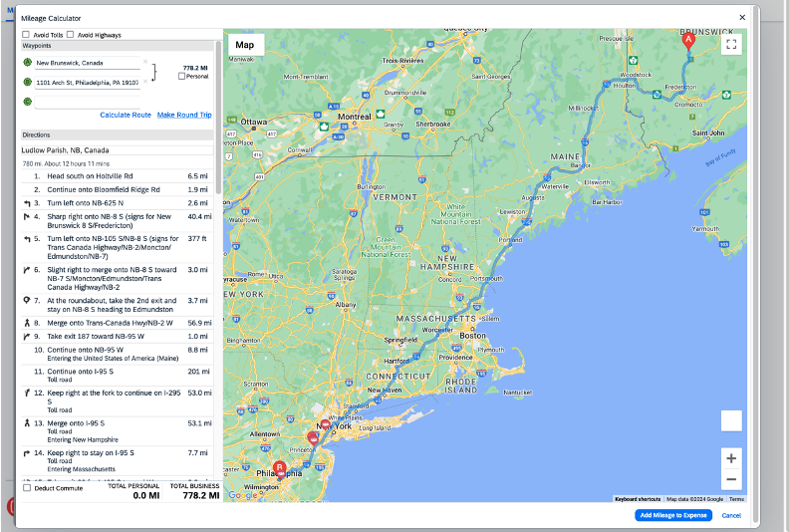Enable Avoid Highways checkbox
Screen dimensions: 789x532
(x=70, y=34)
